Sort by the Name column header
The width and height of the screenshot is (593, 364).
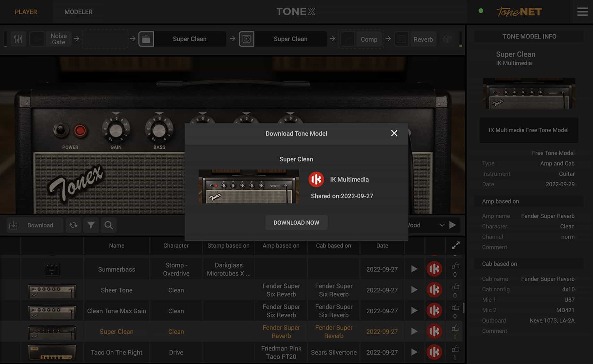(x=117, y=245)
